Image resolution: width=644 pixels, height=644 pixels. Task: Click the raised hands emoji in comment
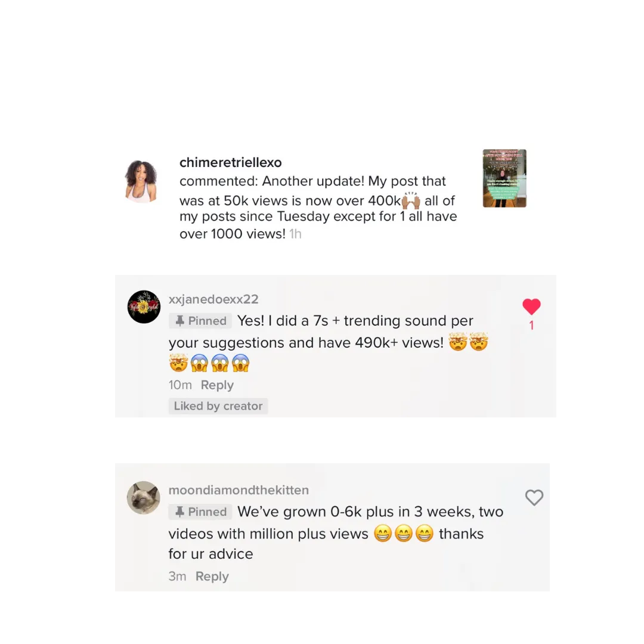pyautogui.click(x=411, y=200)
